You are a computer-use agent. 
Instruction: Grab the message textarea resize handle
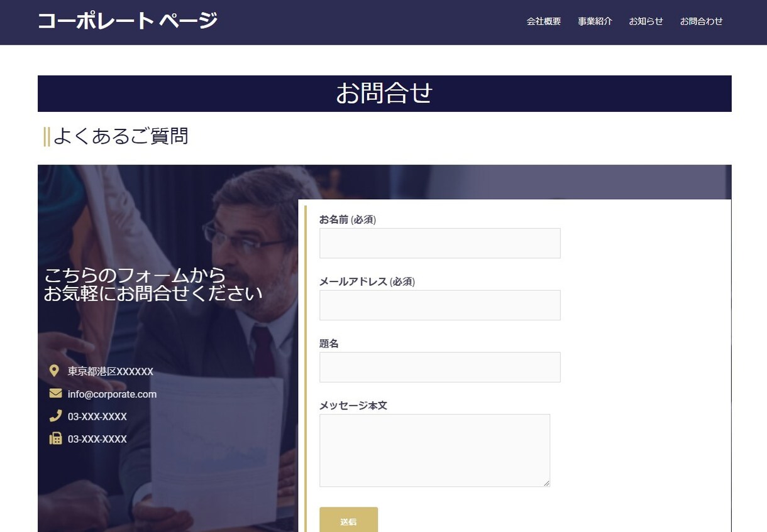coord(546,482)
